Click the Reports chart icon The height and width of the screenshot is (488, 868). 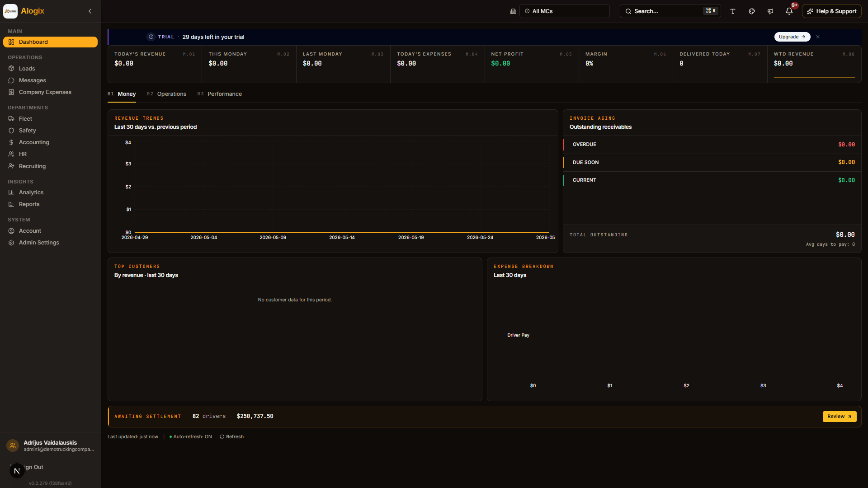[x=11, y=204]
